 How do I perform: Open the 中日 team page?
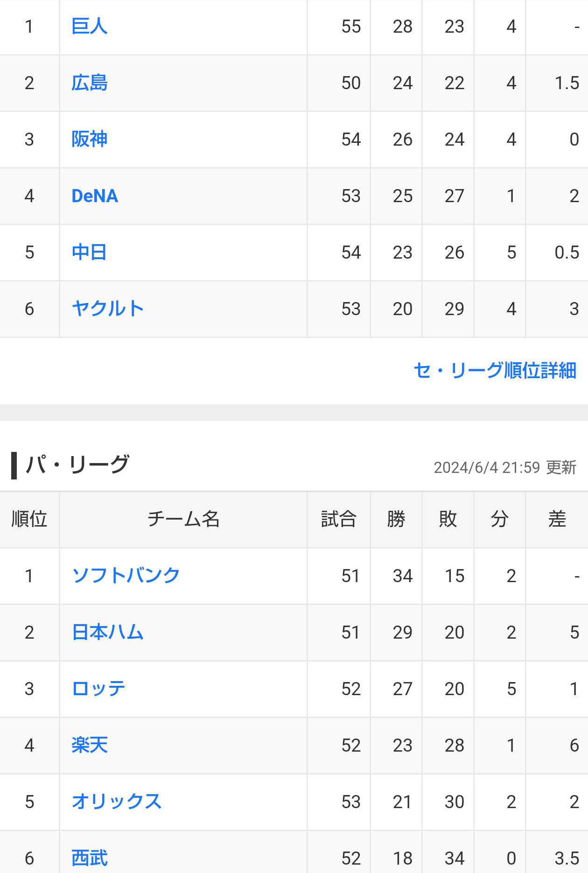(89, 252)
